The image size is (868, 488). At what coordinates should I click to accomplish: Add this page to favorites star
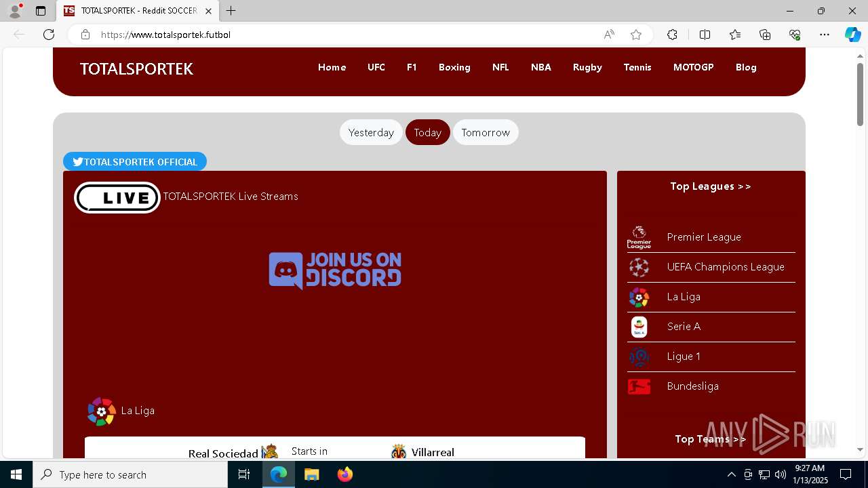[x=636, y=35]
